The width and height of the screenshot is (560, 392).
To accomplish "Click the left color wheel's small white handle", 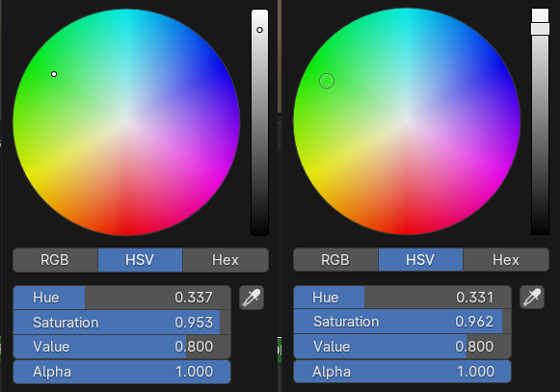I will click(x=54, y=74).
